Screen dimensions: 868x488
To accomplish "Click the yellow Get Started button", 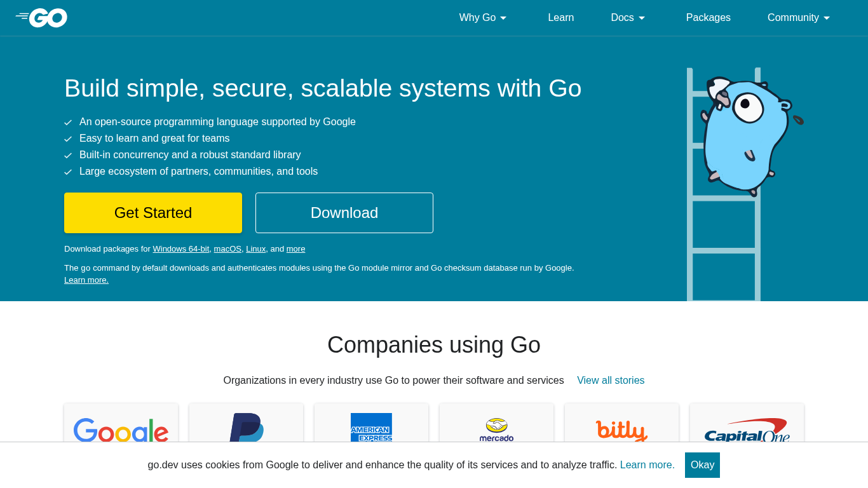I will pos(153,213).
